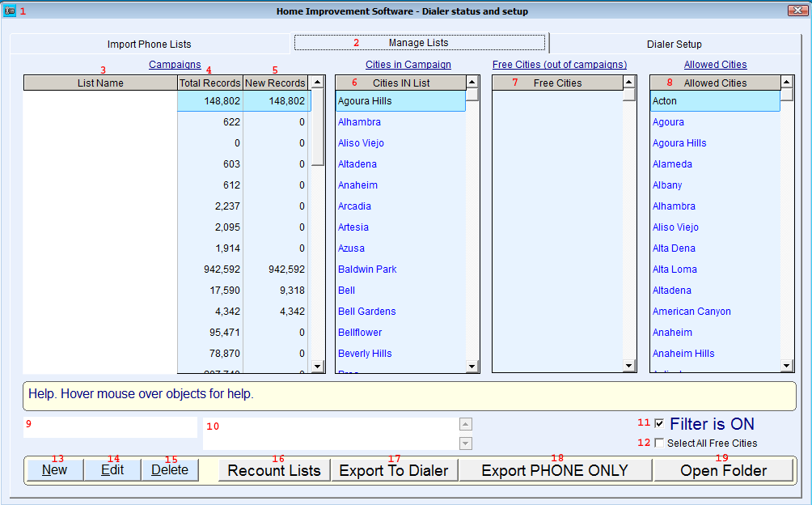812x505 pixels.
Task: Click the 9,318 New Records cell
Action: point(276,291)
